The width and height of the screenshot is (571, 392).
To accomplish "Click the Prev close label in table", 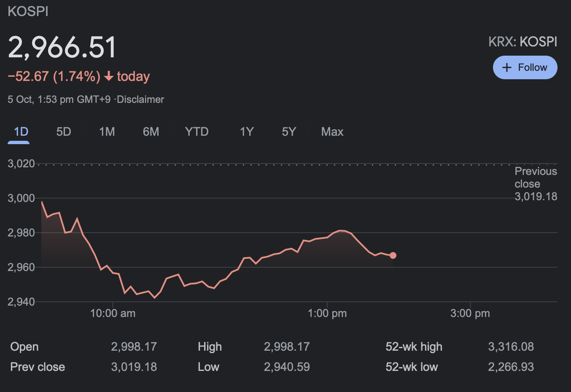I will [38, 367].
